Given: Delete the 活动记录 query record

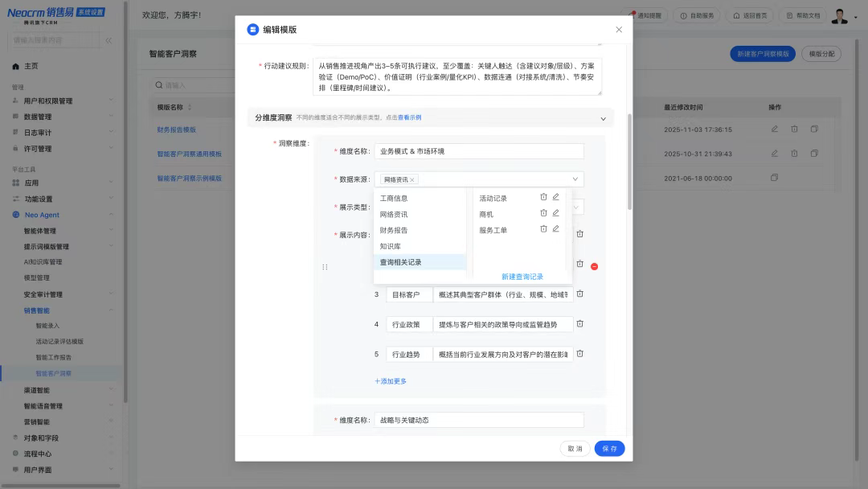Looking at the screenshot, I should (543, 198).
